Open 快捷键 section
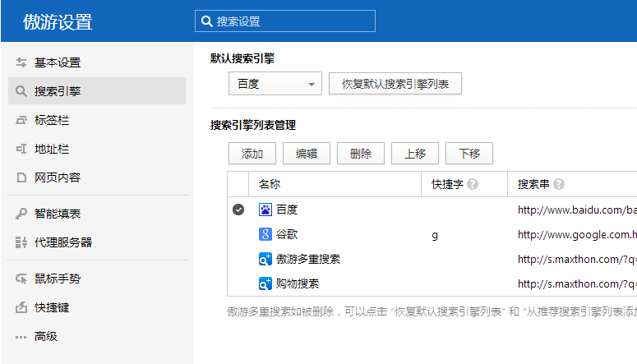This screenshot has width=637, height=364. (x=97, y=307)
